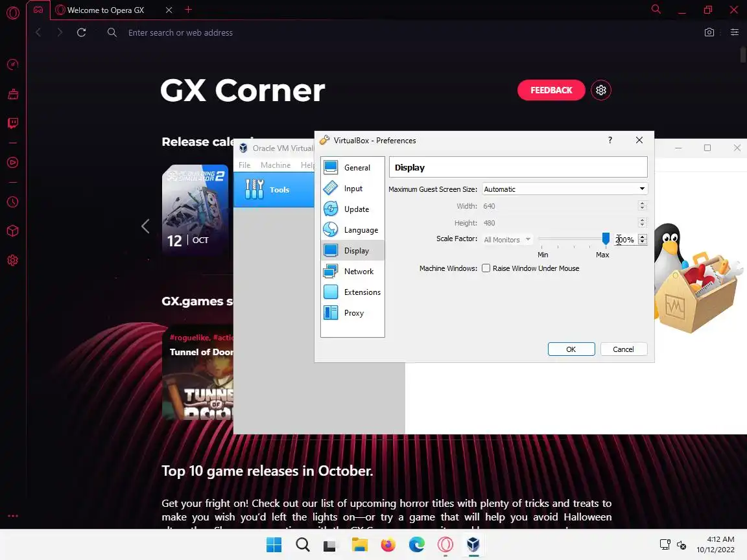Open General preferences category
The image size is (747, 560).
point(353,168)
